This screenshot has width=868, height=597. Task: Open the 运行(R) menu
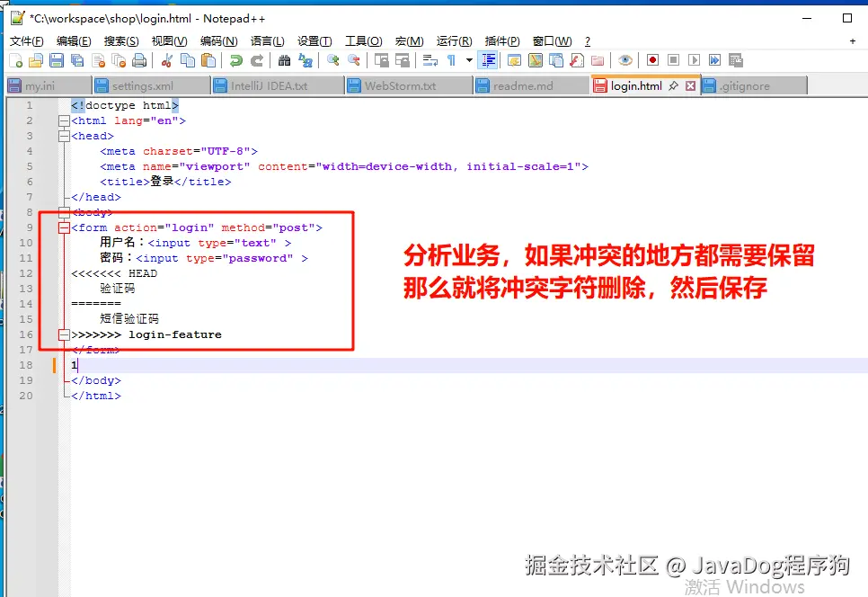(x=454, y=41)
